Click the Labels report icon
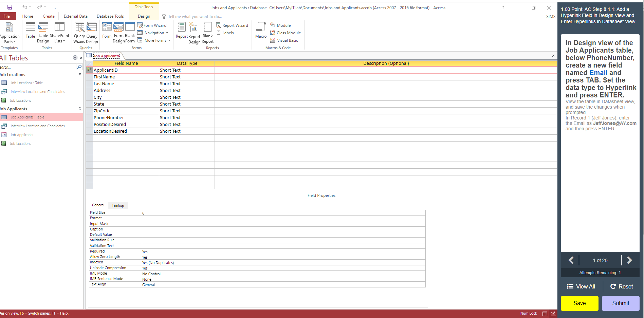This screenshot has height=318, width=644. click(225, 33)
